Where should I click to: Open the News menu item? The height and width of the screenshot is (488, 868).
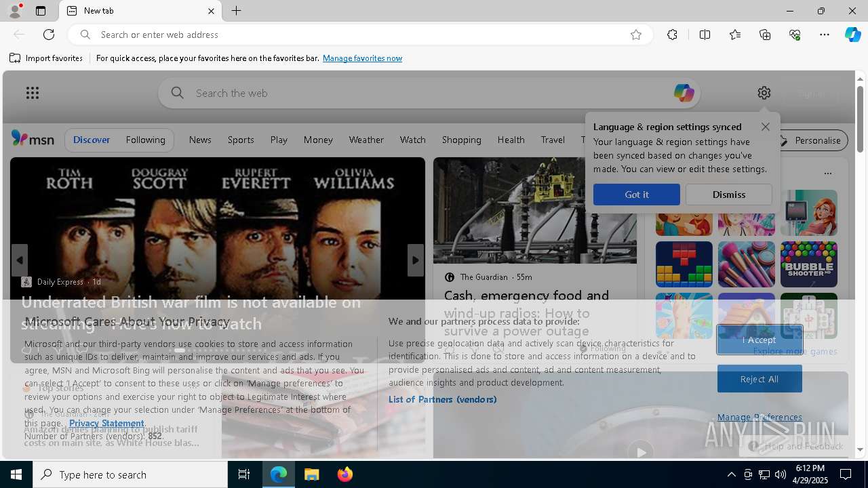200,140
